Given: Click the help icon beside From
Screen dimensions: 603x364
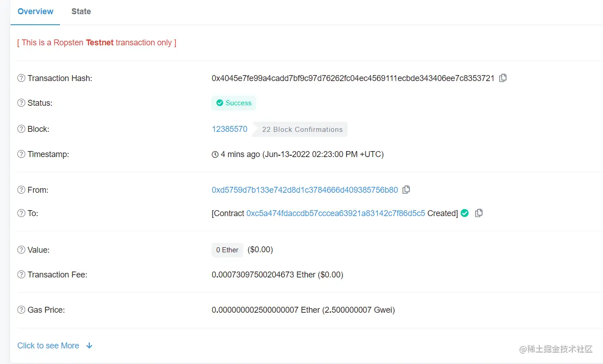Looking at the screenshot, I should coord(21,190).
